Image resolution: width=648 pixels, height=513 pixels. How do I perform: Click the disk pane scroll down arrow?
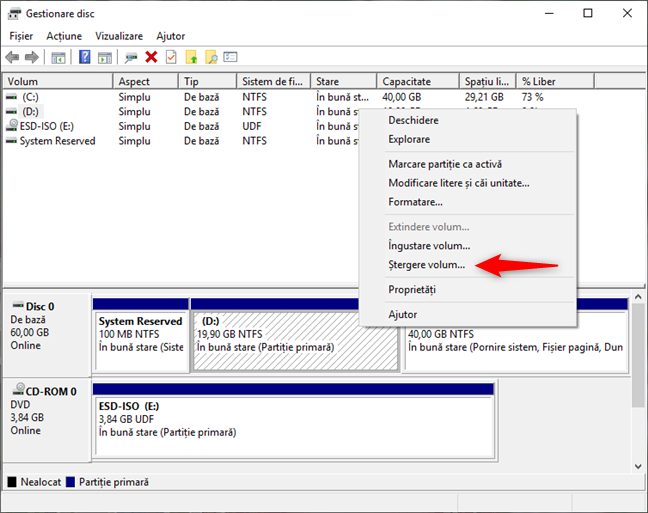[638, 466]
